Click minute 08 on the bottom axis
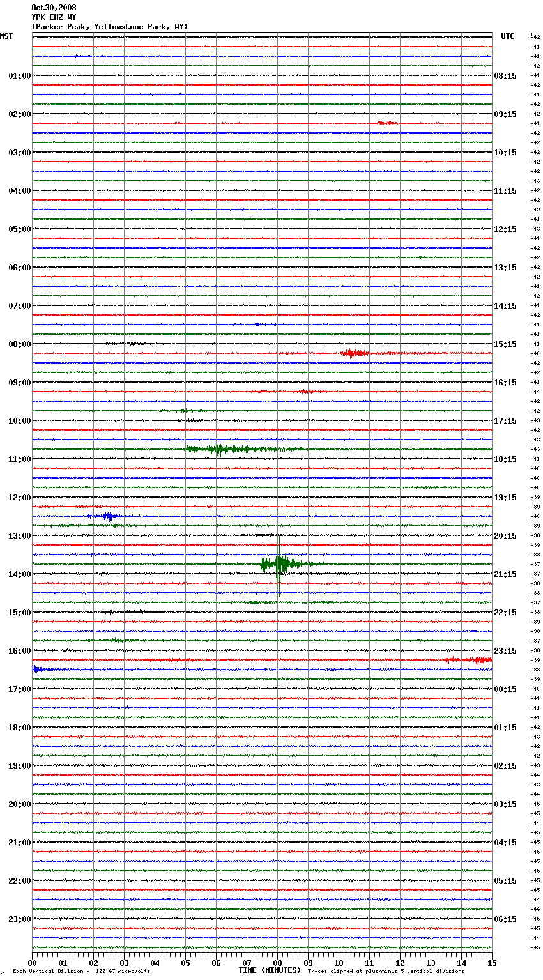 pyautogui.click(x=277, y=963)
